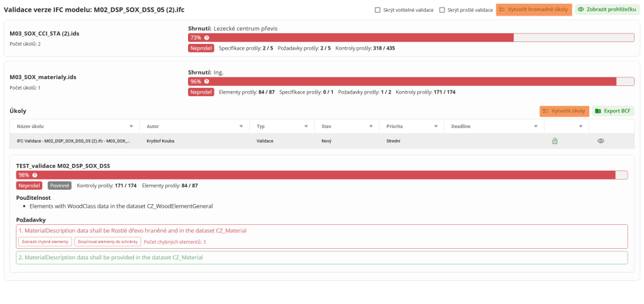
Task: Open filter menu for Stav column
Action: tap(371, 126)
